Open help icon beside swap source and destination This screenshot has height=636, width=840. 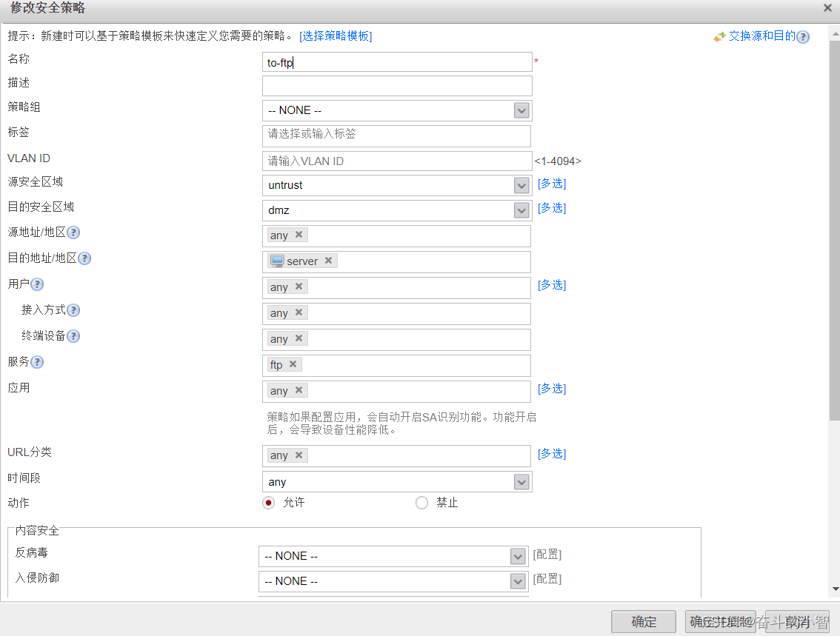coord(802,36)
